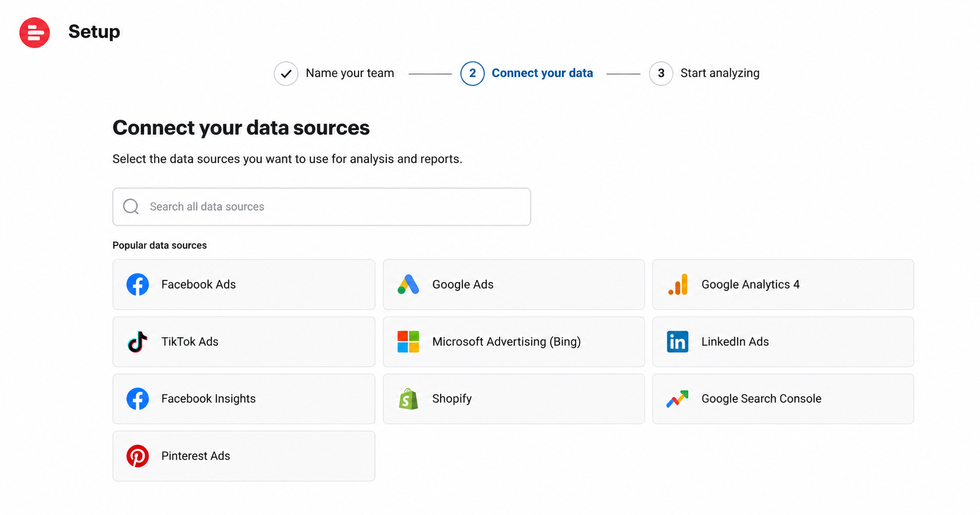Viewport: 980px width, 515px height.
Task: Click the Google Search Console arrow icon
Action: 678,399
